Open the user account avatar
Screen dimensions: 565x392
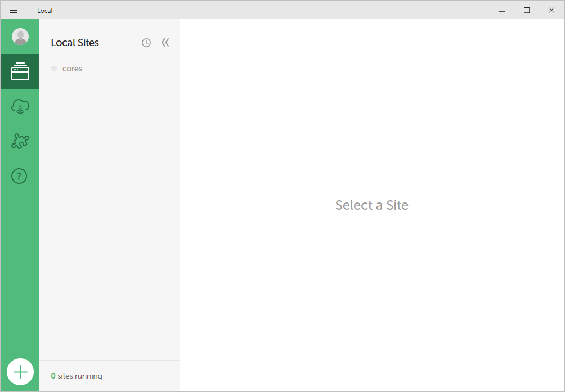20,37
